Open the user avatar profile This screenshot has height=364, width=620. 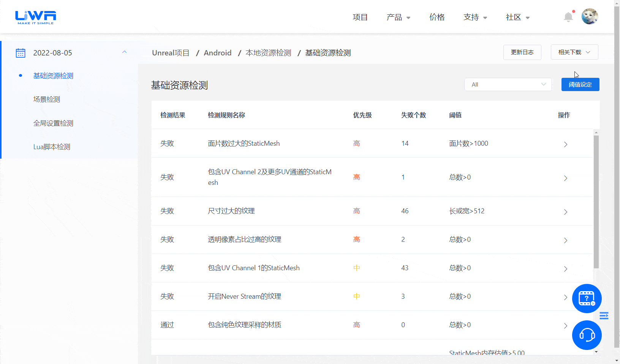point(590,16)
